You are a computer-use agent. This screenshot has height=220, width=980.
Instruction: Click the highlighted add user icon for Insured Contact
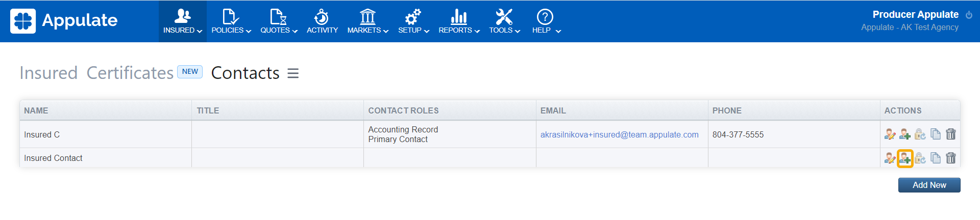pos(905,158)
